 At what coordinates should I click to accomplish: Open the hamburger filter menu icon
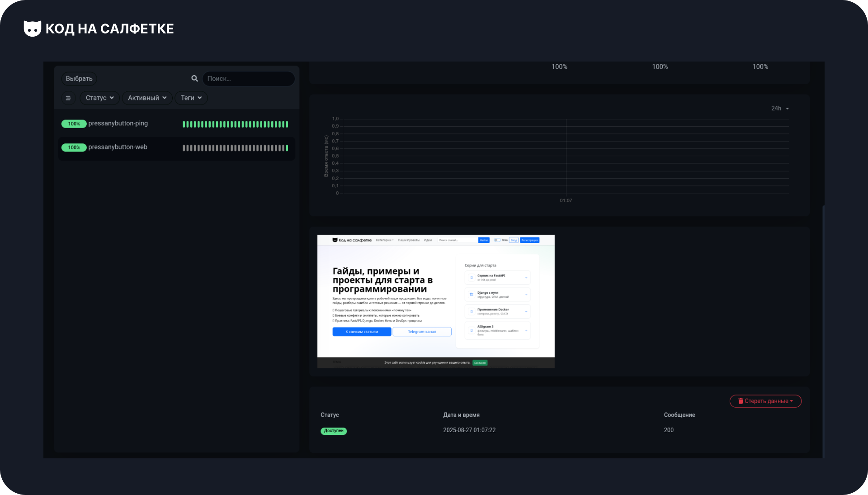(x=68, y=98)
